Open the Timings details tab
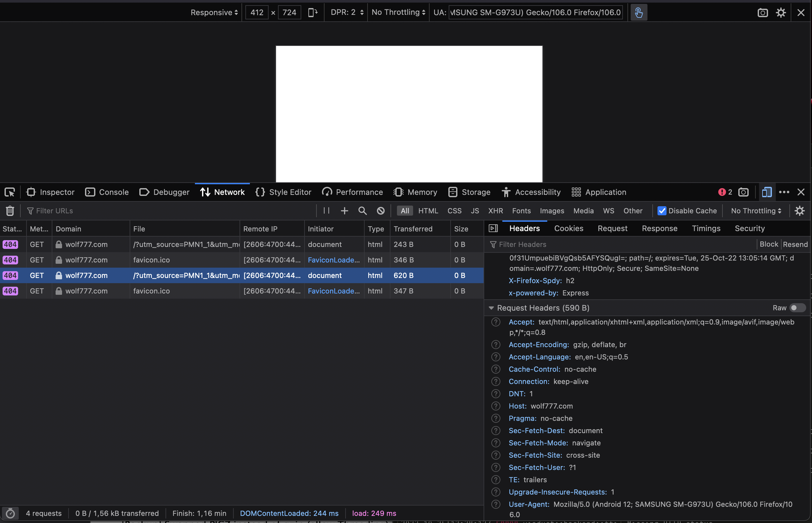Viewport: 812px width, 523px height. [706, 229]
